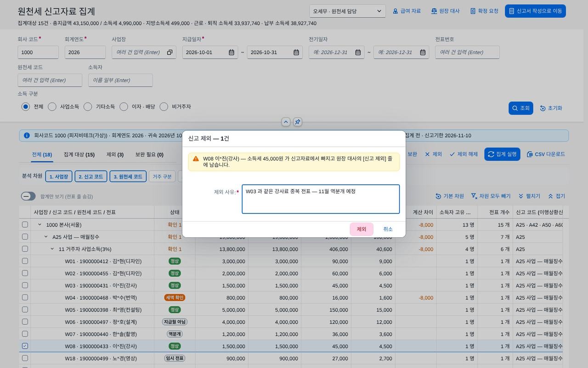Click 차원 모두 빼기 filter icon
Screen dimensions: 588x368
(474, 196)
